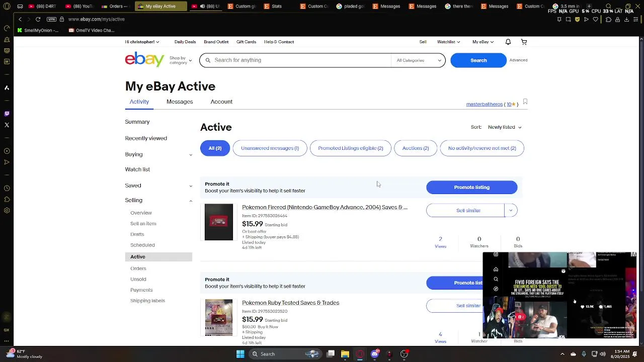
Task: Filter by Auctions (2)
Action: click(x=416, y=148)
